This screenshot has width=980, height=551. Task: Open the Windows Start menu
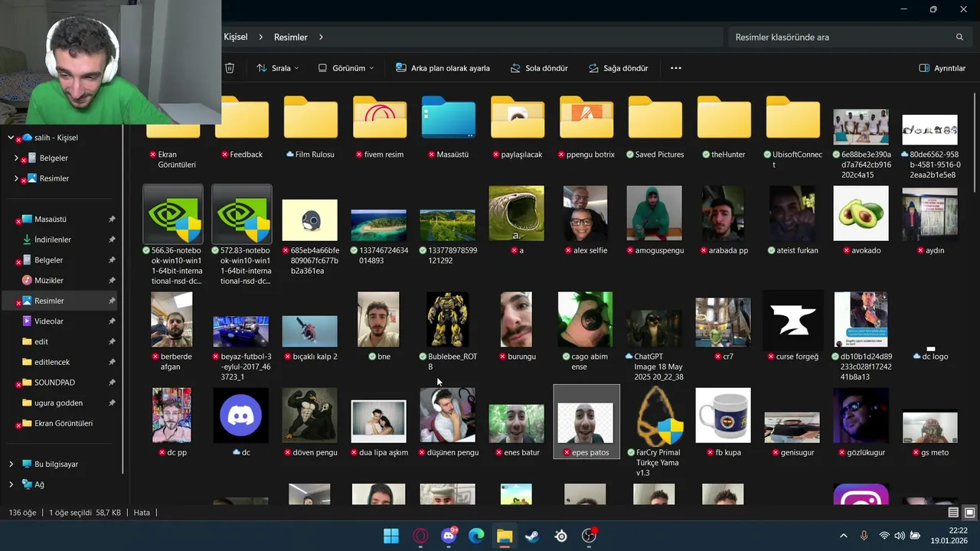(391, 536)
